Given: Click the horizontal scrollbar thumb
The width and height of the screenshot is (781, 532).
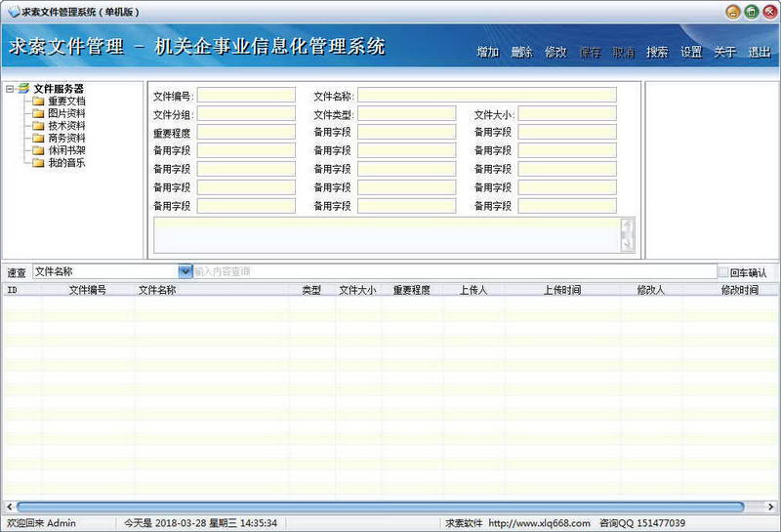Looking at the screenshot, I should [x=381, y=507].
